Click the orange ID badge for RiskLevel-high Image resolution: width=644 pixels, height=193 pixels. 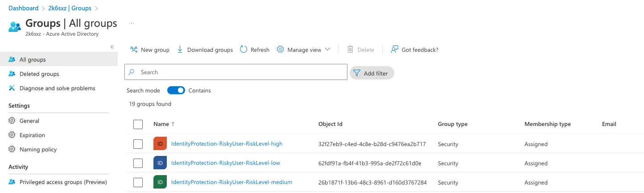coord(160,144)
